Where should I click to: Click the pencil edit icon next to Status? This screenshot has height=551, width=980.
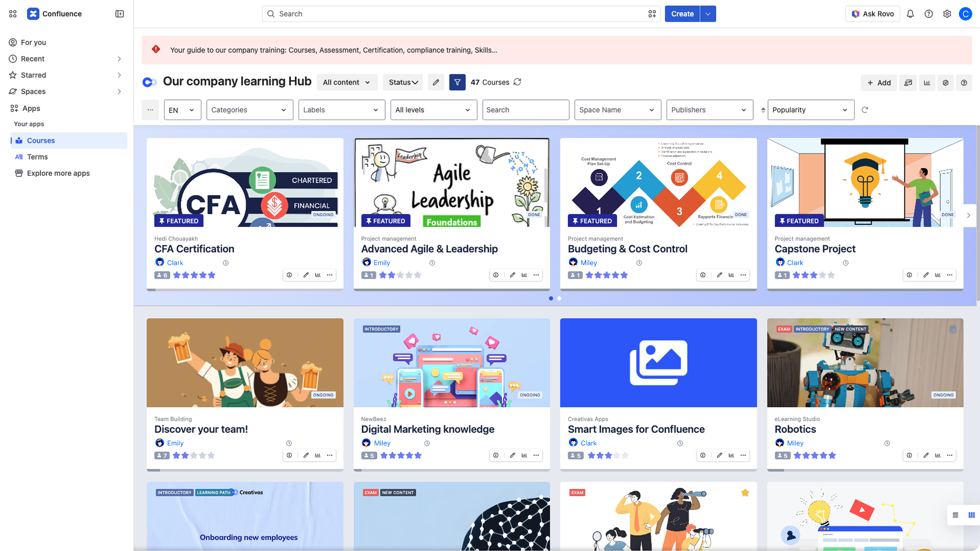tap(436, 82)
